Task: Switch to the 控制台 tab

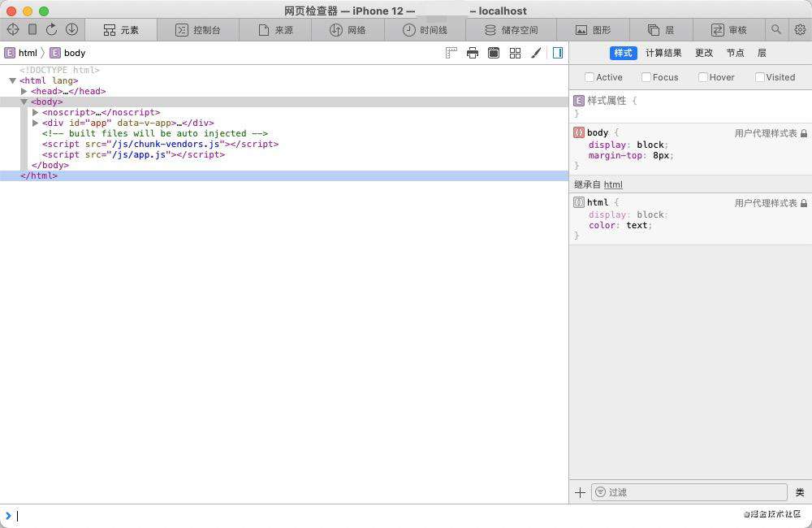Action: (x=198, y=30)
